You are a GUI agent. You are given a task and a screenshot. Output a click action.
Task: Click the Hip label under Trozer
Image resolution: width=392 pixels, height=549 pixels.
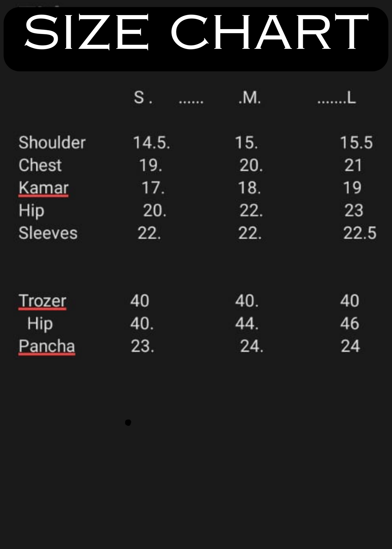(x=40, y=324)
